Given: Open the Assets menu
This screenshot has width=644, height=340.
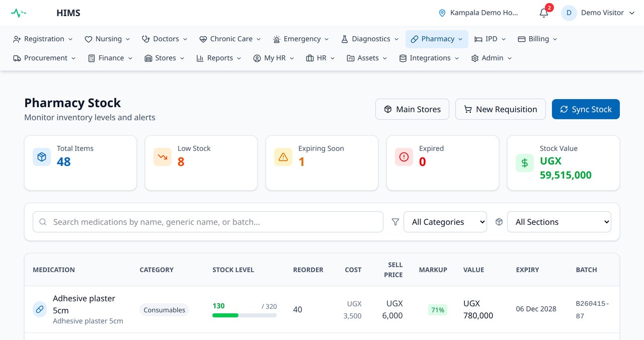Looking at the screenshot, I should point(367,58).
